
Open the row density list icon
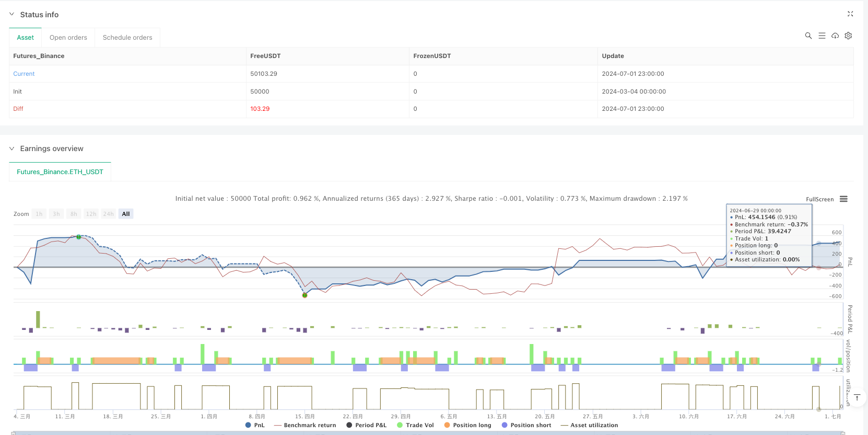pos(822,36)
